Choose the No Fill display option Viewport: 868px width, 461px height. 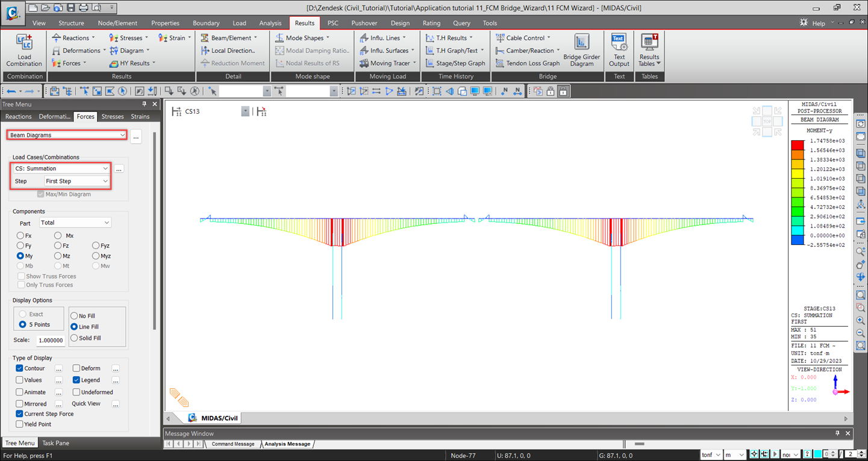[74, 316]
